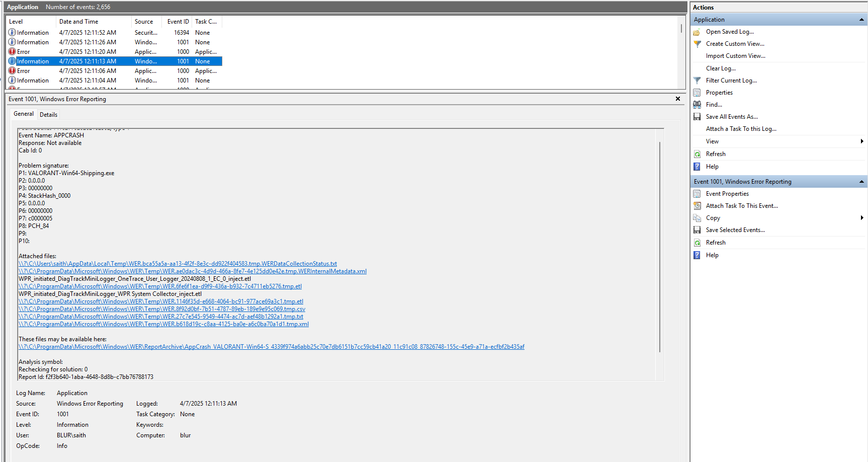Open the WER.6fe6f1ea tmp.etl file link
Viewport: 868px width, 462px height.
click(x=160, y=286)
